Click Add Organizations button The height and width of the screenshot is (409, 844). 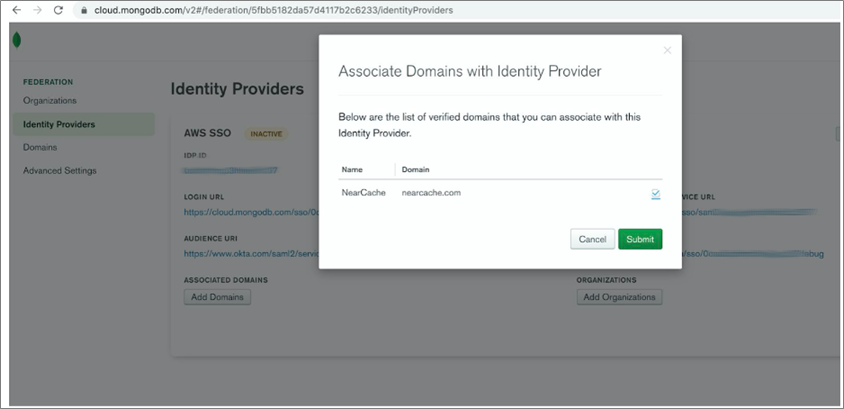(620, 297)
